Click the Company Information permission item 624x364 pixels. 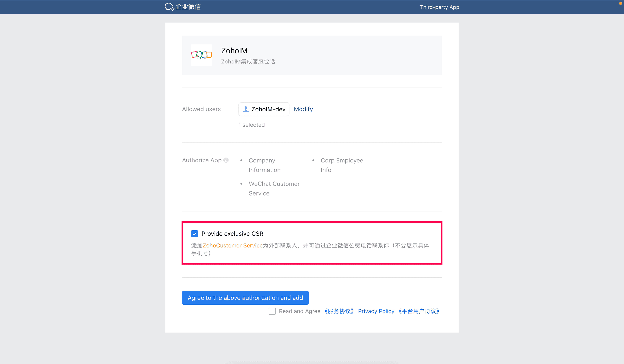pyautogui.click(x=264, y=165)
